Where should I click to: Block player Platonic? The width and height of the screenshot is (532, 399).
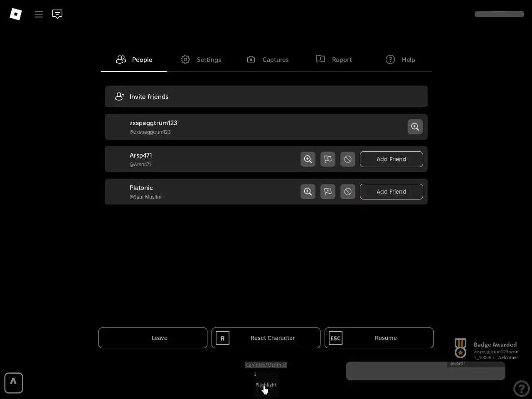pos(348,192)
